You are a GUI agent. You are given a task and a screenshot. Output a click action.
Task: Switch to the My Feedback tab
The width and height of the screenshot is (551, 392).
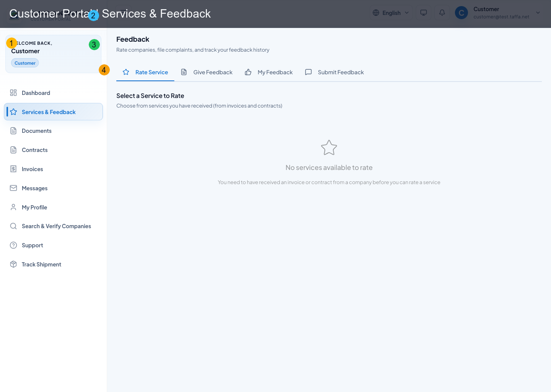pos(269,72)
